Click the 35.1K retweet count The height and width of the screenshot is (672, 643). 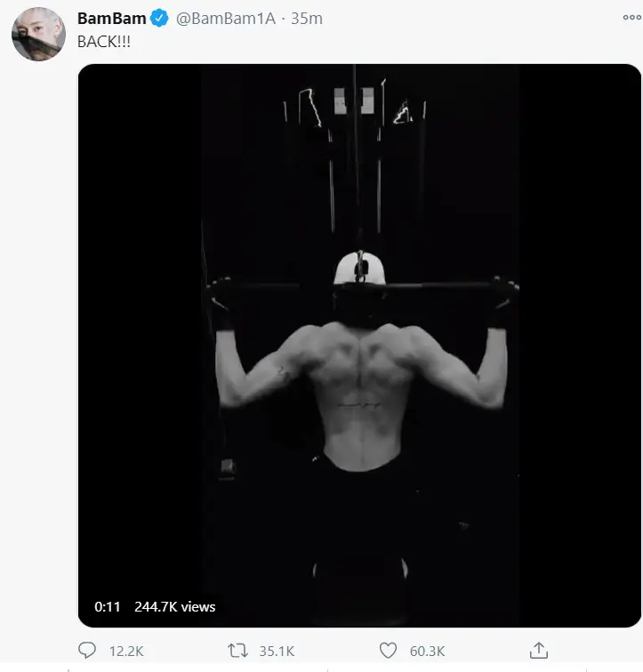tap(274, 652)
